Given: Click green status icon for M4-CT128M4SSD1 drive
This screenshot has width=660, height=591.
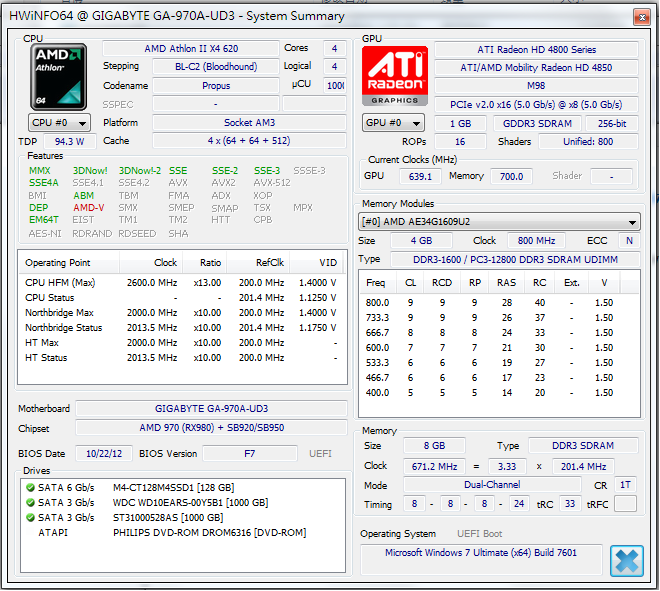Looking at the screenshot, I should (x=30, y=488).
